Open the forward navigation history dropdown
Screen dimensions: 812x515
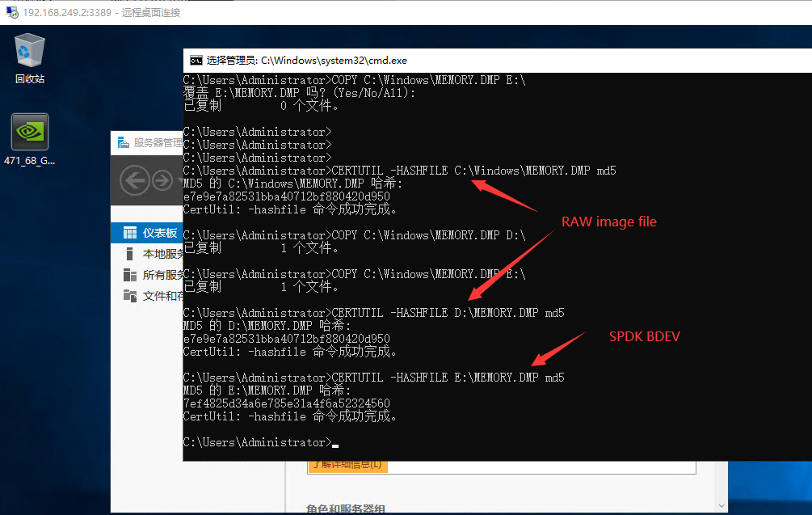[178, 179]
